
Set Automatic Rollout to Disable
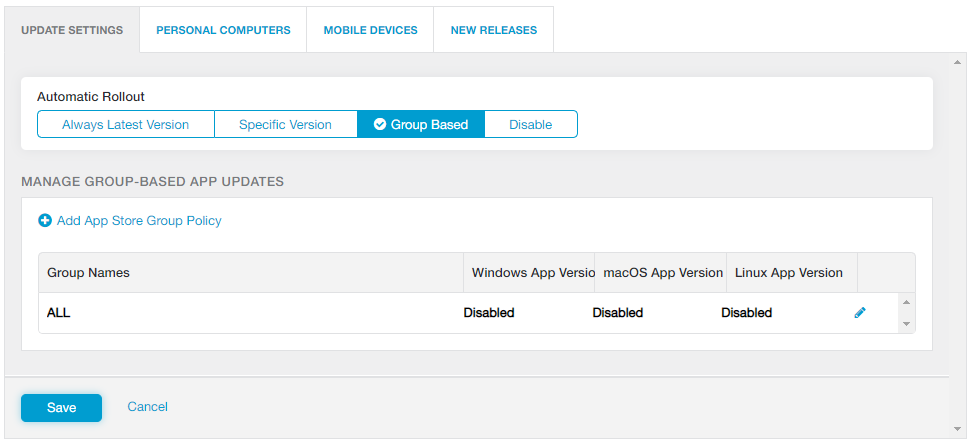[x=530, y=125]
